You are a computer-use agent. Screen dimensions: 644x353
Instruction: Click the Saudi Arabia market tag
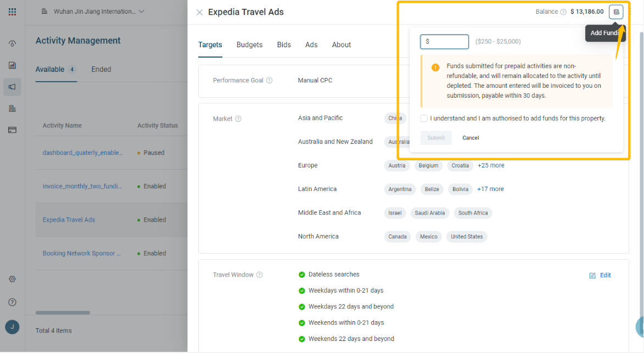429,213
